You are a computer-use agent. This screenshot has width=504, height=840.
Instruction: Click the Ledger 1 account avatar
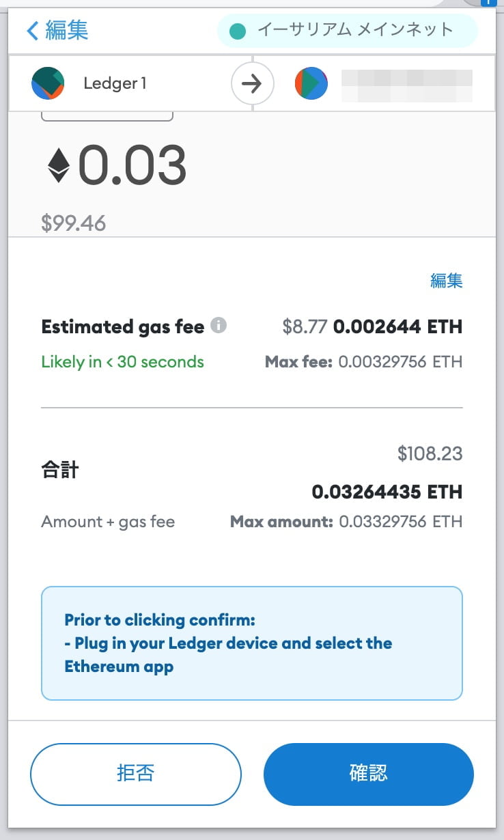point(48,84)
